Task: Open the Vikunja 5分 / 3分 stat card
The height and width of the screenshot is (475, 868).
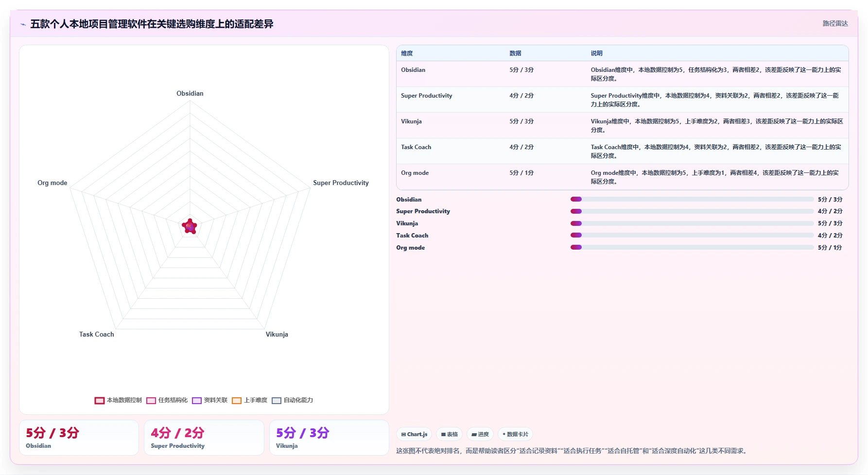Action: pyautogui.click(x=329, y=438)
